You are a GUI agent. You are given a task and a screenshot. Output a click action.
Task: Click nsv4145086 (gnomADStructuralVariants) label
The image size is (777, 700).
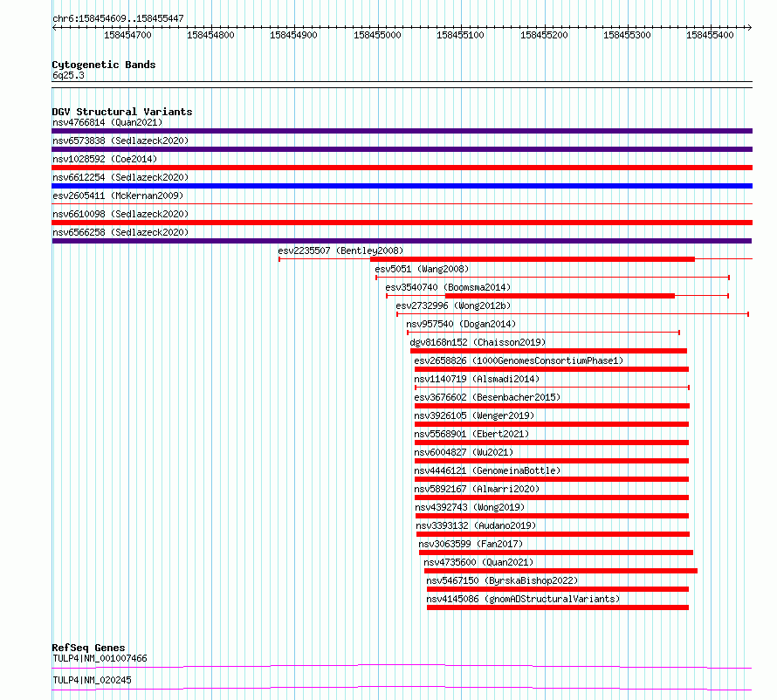click(523, 599)
